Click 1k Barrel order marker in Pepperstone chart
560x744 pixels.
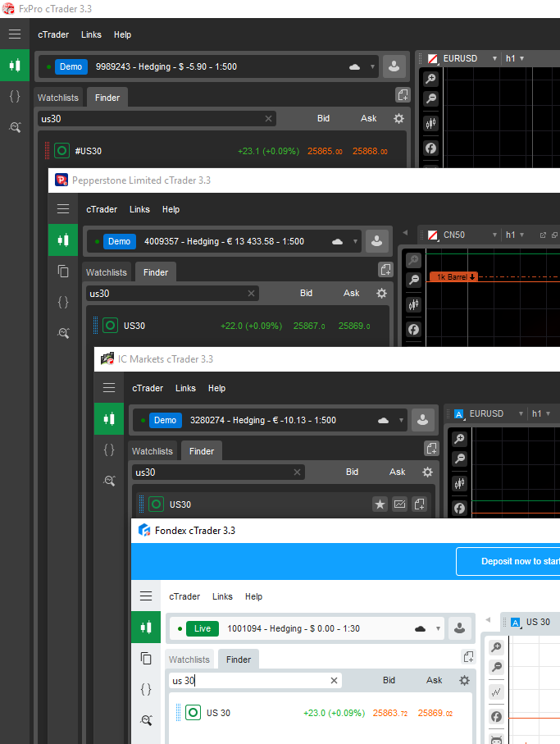(453, 276)
